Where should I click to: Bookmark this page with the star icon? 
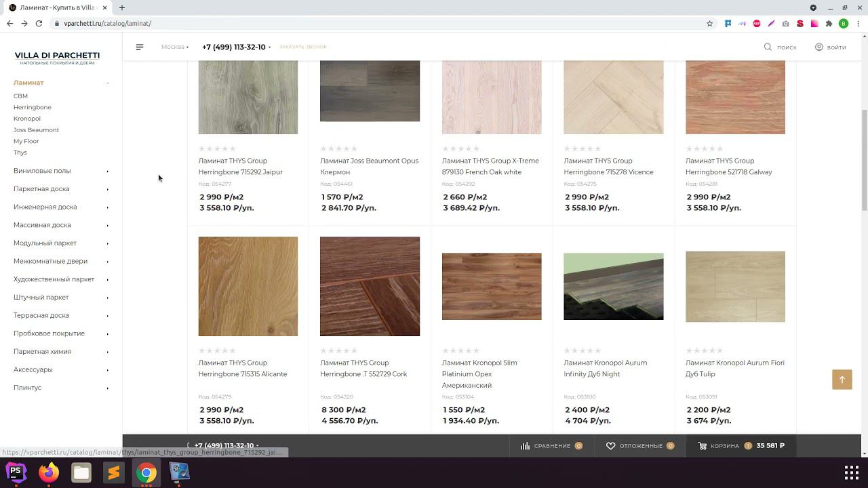point(710,23)
